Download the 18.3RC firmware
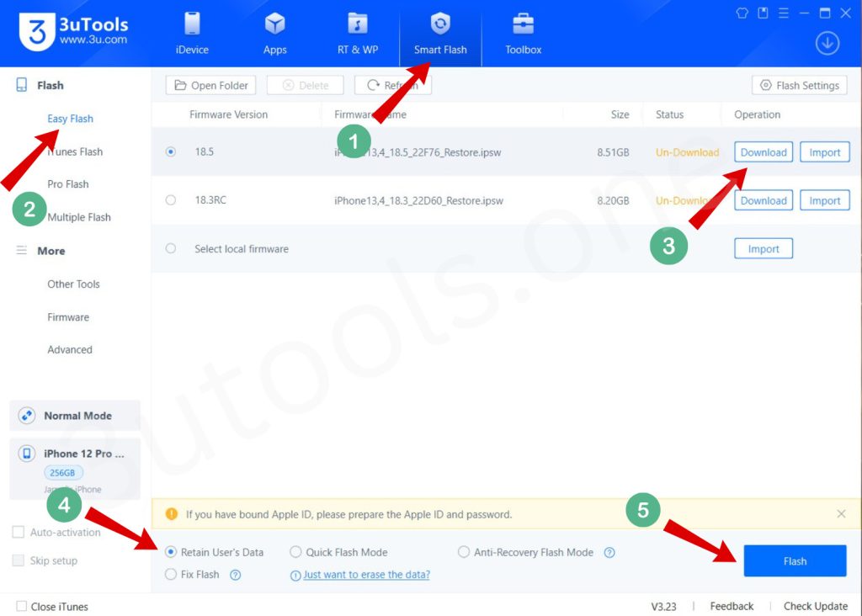Viewport: 862px width, 616px height. coord(763,200)
